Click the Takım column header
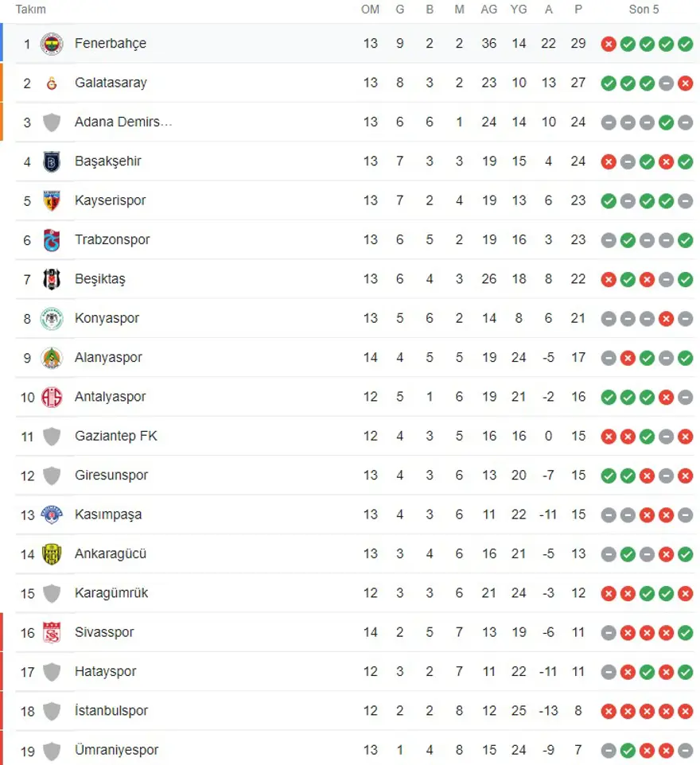Viewport: 700px width, 765px height. coord(31,10)
